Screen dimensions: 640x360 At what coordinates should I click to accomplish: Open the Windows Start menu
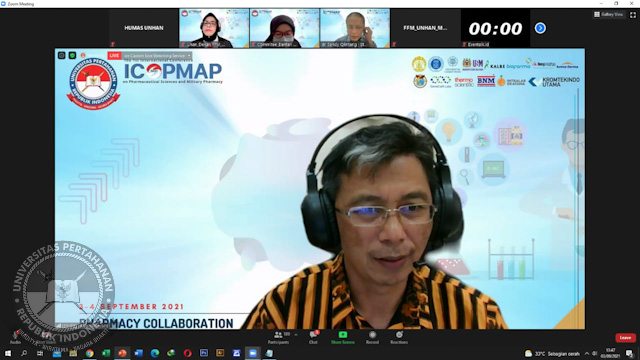point(8,353)
